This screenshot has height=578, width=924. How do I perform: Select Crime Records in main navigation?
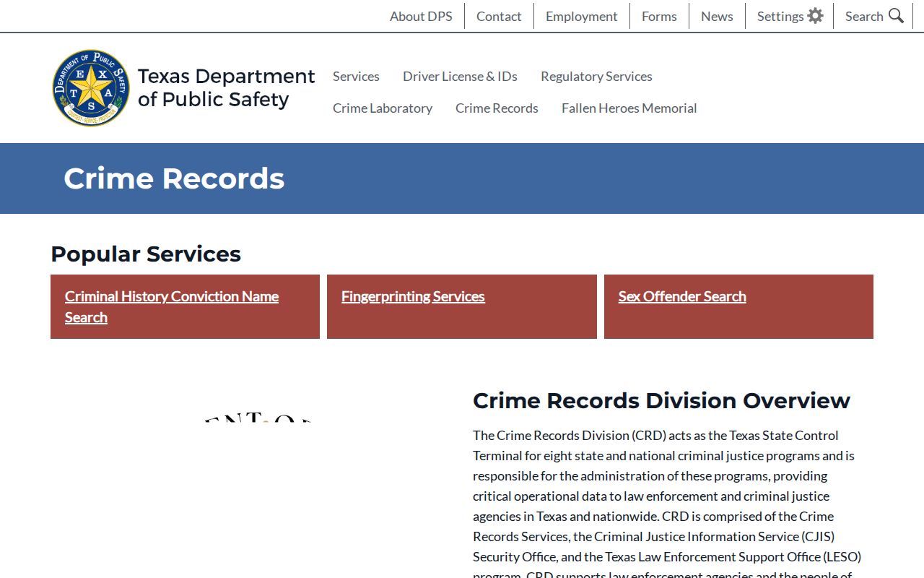[497, 108]
